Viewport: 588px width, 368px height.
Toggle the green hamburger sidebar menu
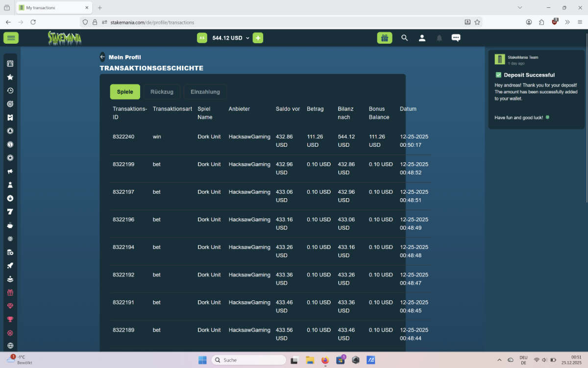tap(11, 38)
